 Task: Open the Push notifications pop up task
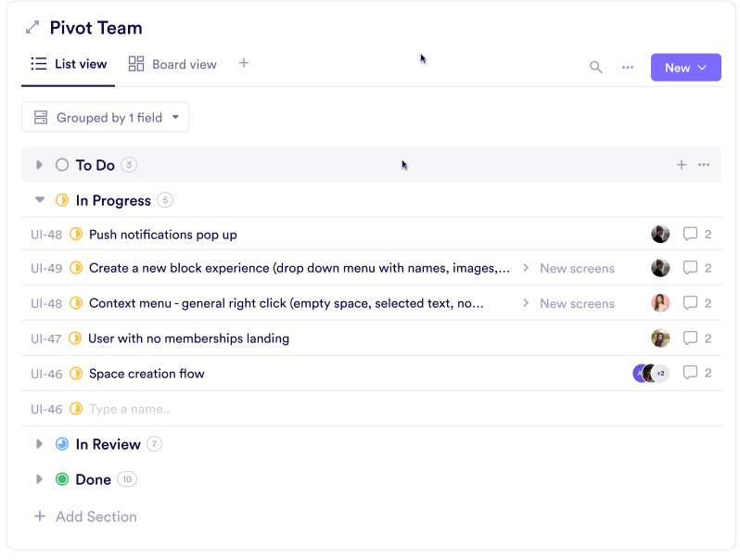pos(163,235)
